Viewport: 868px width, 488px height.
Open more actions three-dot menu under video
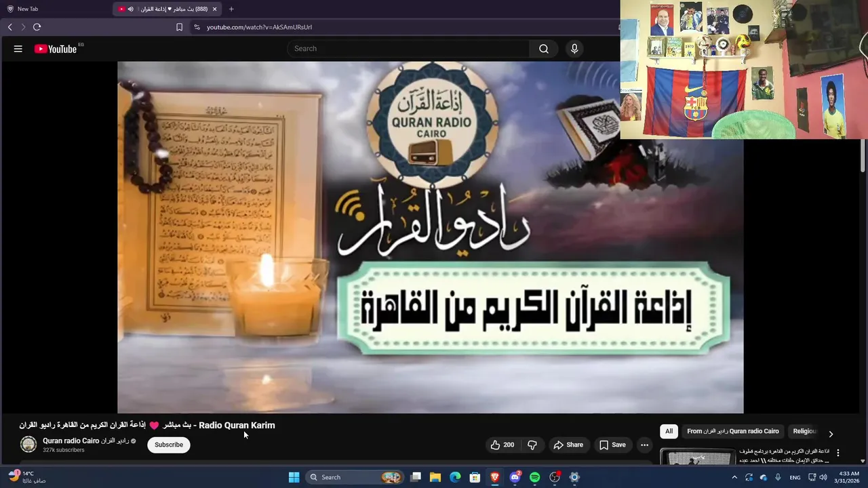tap(644, 445)
